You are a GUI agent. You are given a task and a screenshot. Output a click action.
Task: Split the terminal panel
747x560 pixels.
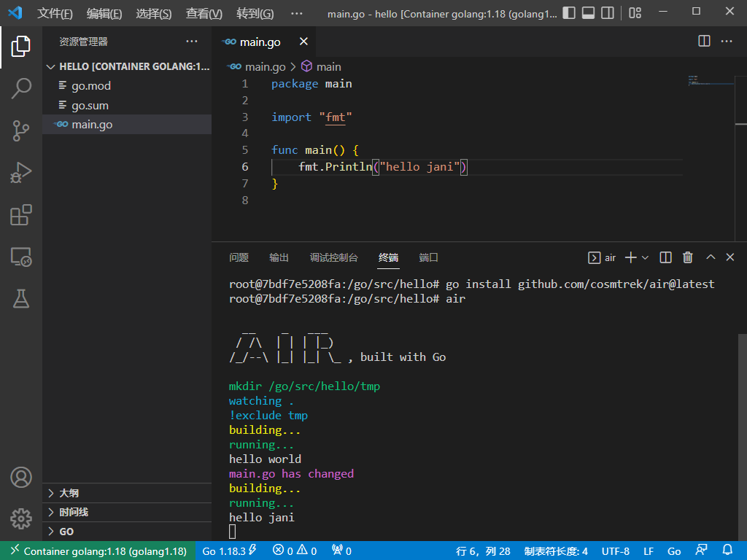point(665,257)
